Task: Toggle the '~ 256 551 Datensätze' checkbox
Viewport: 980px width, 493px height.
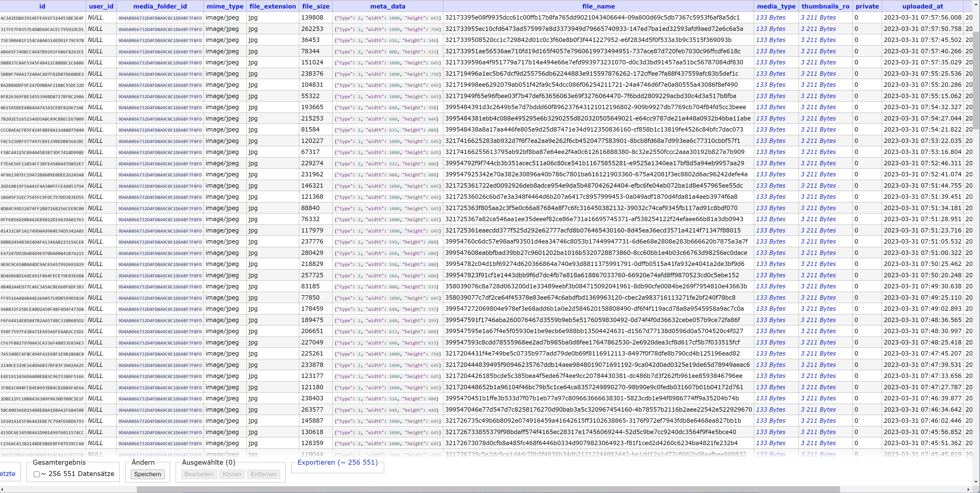Action: 37,474
